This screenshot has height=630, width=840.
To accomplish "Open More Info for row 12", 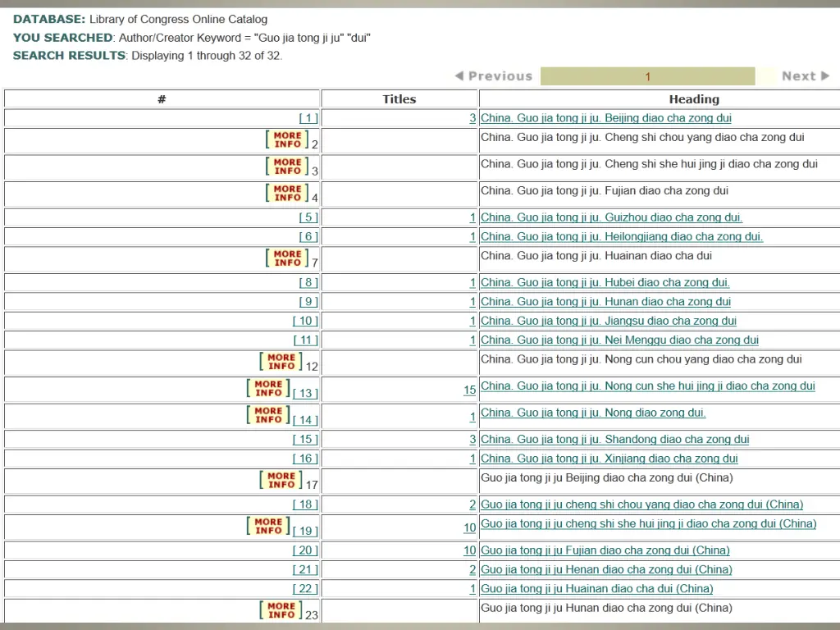I will (x=281, y=362).
